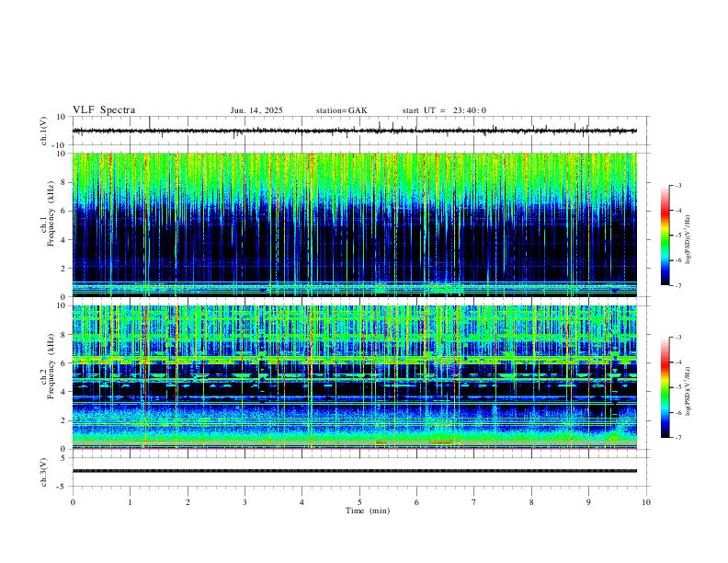Screen dimensions: 728x563
Task: Click the "station=GAK" label
Action: (341, 110)
